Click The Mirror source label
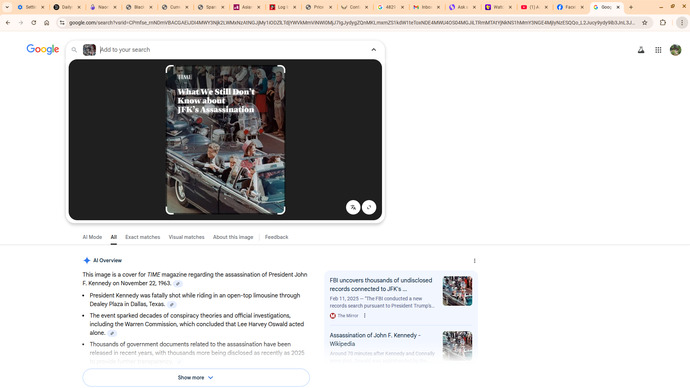Screen dimensions: 690x388 pos(344,316)
